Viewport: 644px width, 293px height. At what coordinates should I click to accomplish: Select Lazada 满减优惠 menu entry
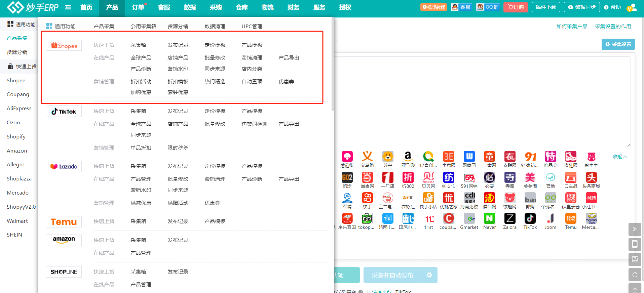pyautogui.click(x=141, y=203)
